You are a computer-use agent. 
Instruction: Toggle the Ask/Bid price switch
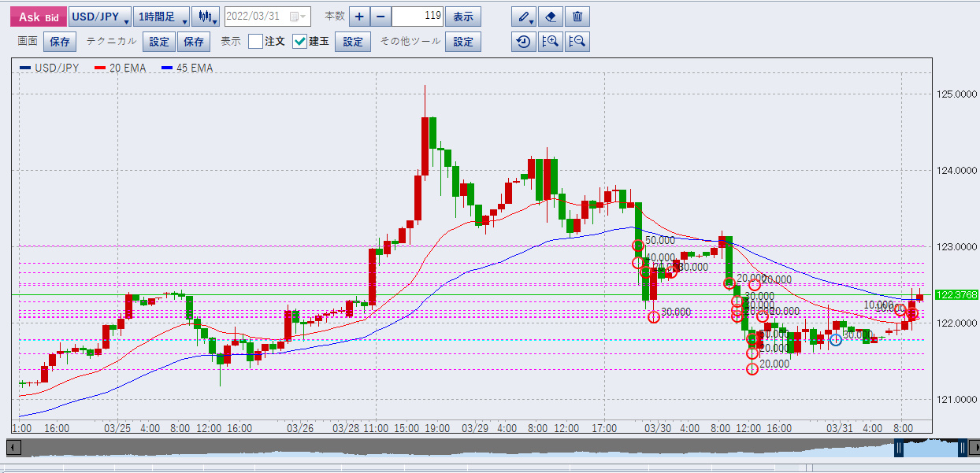38,17
